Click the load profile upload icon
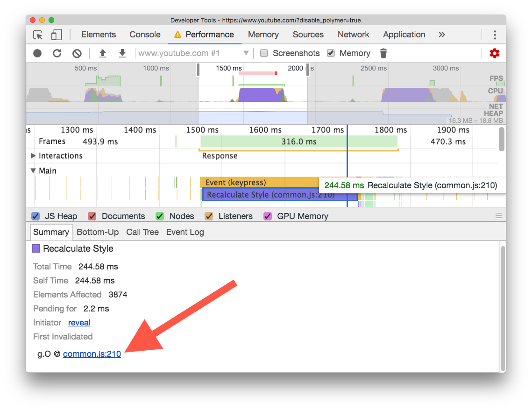 click(x=102, y=53)
